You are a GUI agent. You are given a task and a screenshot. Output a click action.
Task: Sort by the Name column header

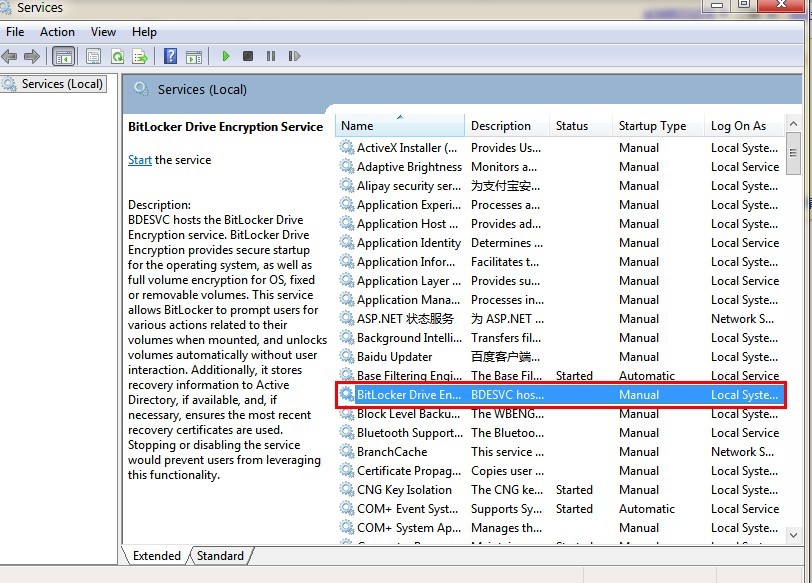point(400,126)
